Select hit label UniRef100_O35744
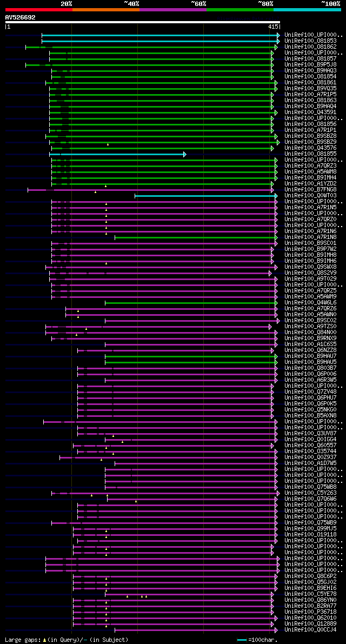Screen dimensions: 346x644 pyautogui.click(x=310, y=452)
